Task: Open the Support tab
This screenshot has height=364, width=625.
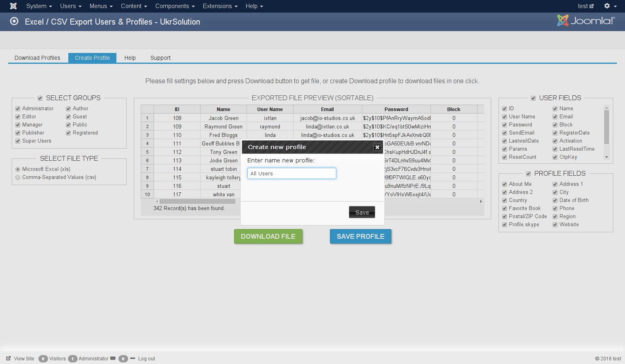Action: point(160,58)
